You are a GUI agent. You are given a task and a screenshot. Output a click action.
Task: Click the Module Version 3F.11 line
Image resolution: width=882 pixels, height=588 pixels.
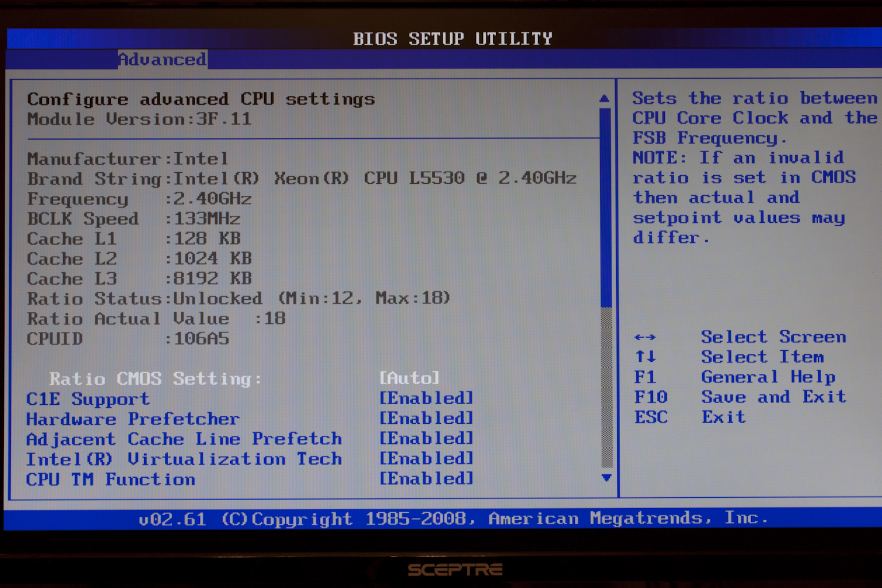pyautogui.click(x=139, y=119)
